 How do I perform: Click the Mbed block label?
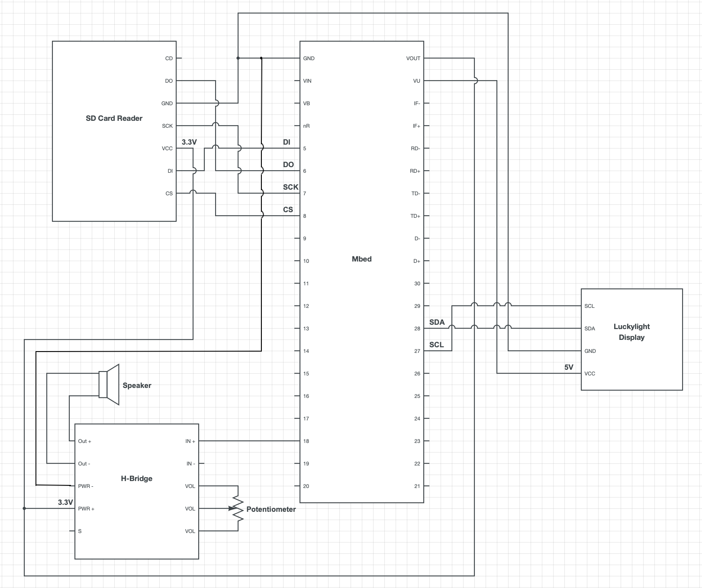pos(362,259)
